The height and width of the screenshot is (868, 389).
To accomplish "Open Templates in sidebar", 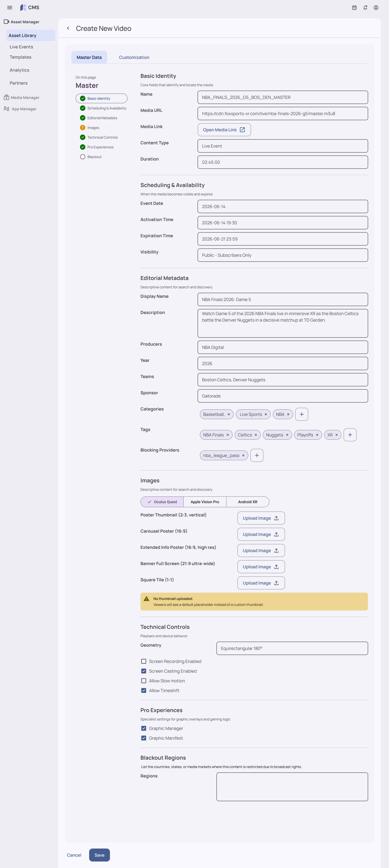I will point(20,57).
